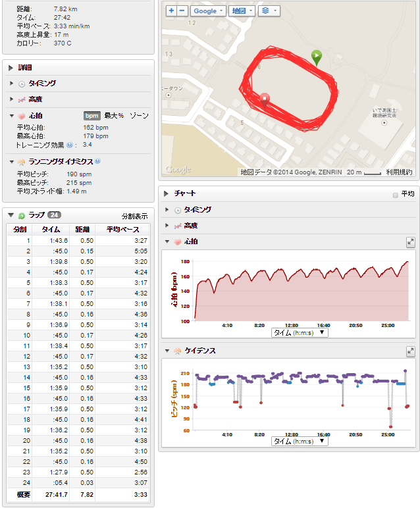Viewport: 420px width, 508px height.
Task: Open the 地図 map type dropdown
Action: coord(242,11)
